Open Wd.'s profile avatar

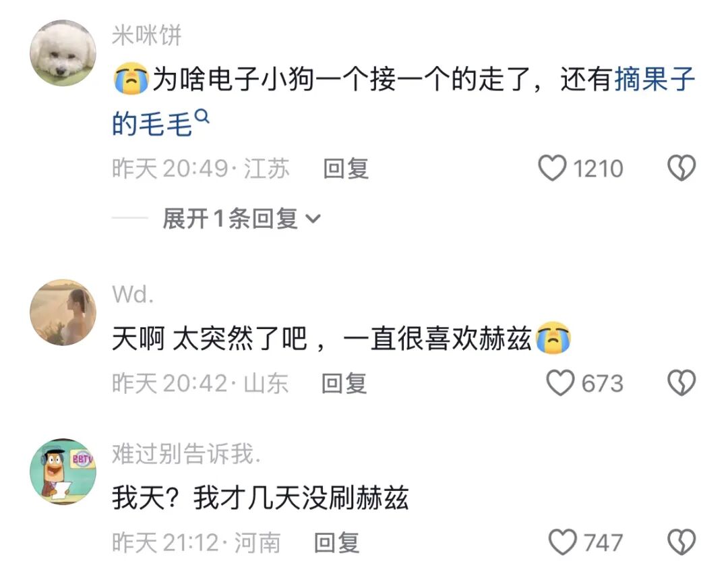[63, 312]
